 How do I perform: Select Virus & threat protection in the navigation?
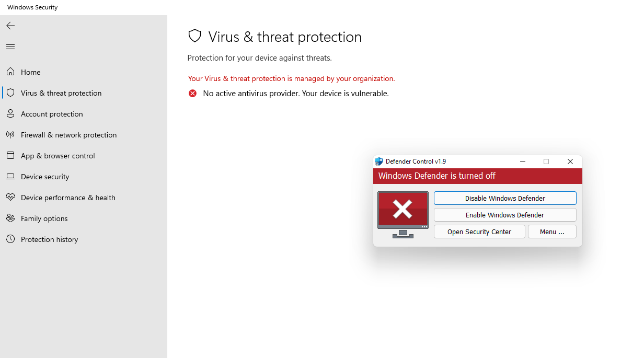coord(61,93)
